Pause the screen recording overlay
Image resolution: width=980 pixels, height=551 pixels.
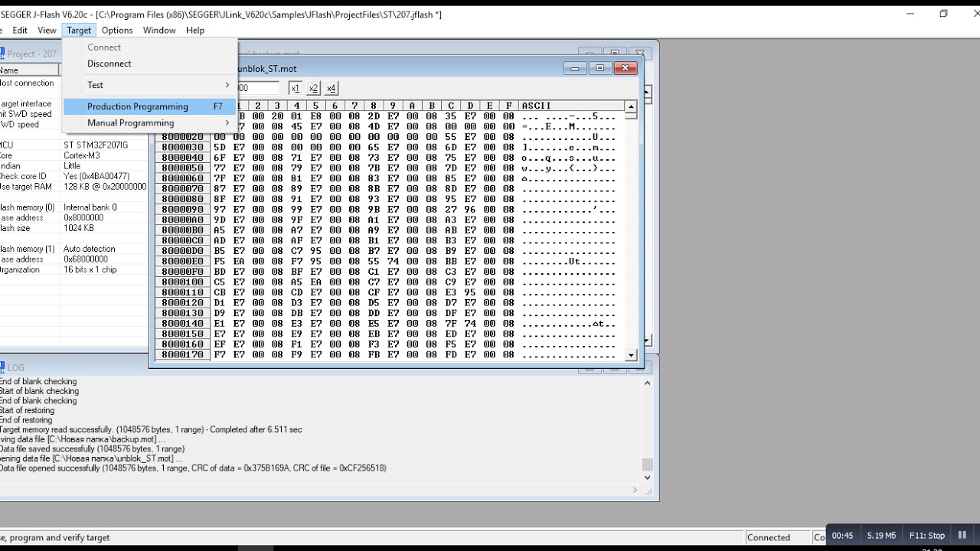(x=962, y=536)
